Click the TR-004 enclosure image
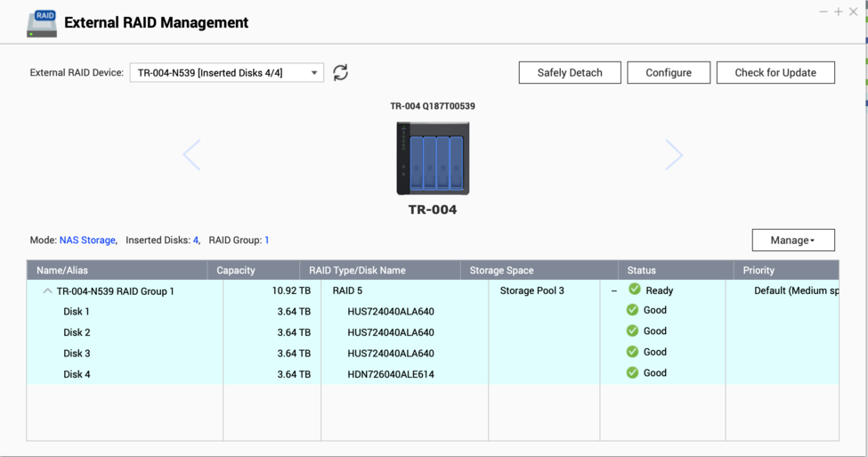The width and height of the screenshot is (868, 457). [433, 159]
